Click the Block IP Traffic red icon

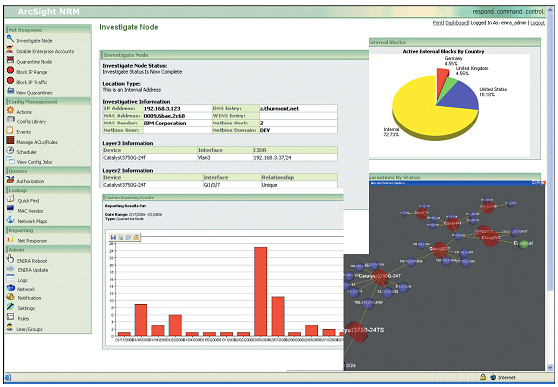[x=10, y=81]
